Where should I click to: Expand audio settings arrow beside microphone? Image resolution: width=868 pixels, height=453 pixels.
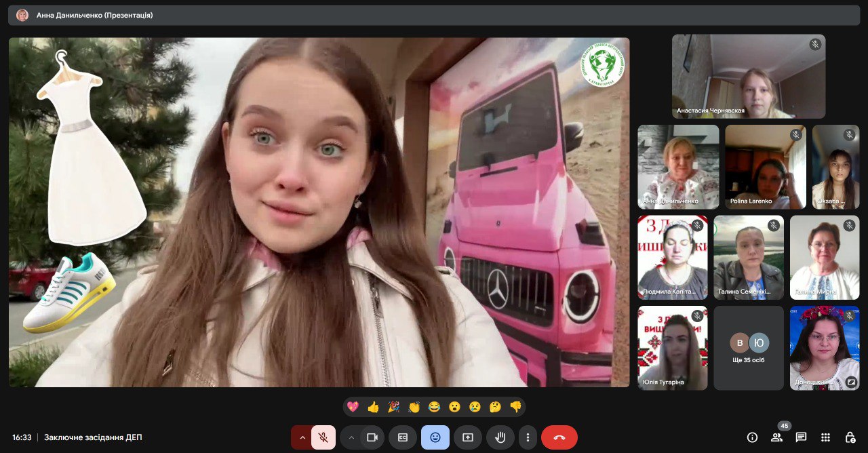[x=301, y=437]
